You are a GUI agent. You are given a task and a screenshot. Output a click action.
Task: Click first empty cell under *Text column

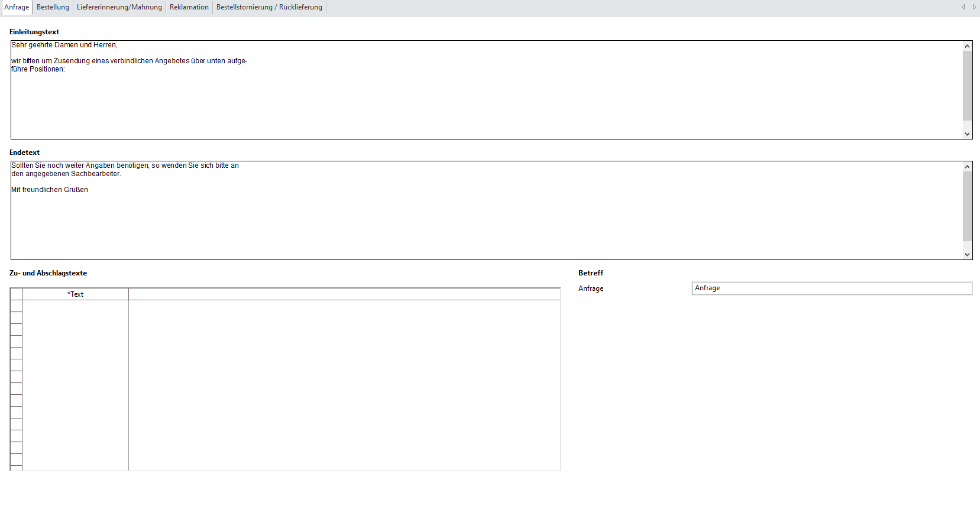[x=75, y=306]
